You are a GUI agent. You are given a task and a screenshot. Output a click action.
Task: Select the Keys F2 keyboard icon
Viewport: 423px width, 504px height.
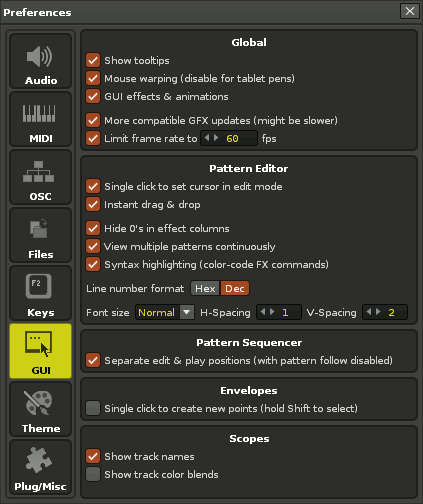point(39,286)
